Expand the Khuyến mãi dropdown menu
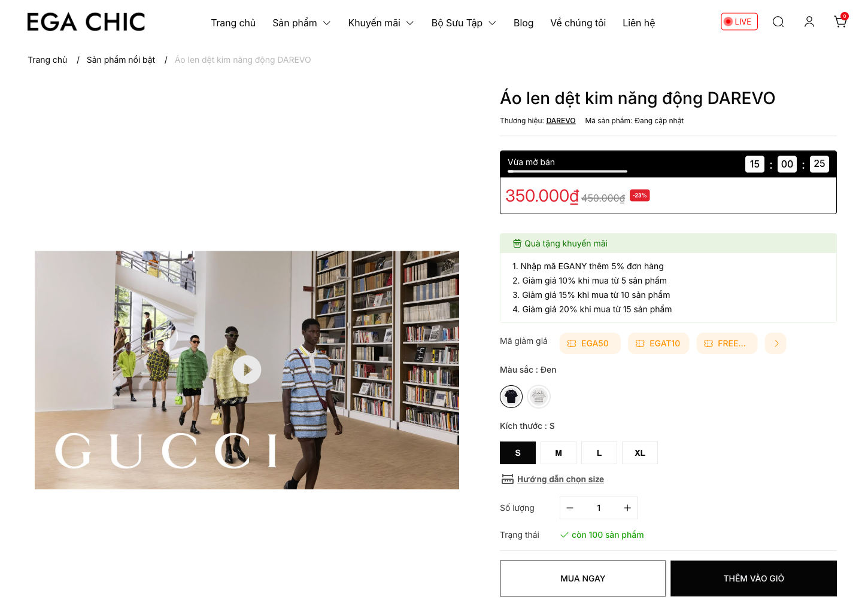 381,23
